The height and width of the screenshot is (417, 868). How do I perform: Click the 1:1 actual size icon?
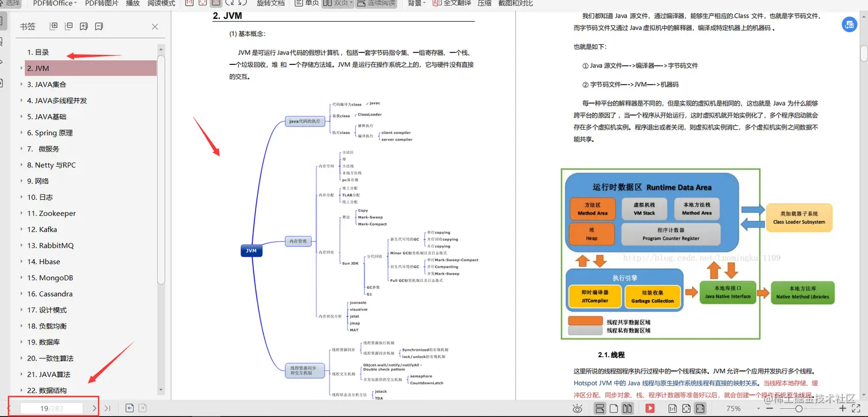tap(672, 408)
